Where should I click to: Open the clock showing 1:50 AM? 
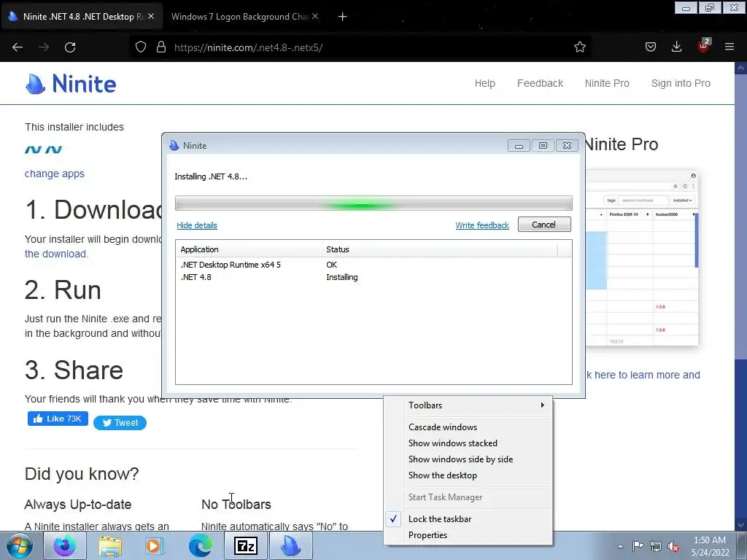click(x=710, y=546)
